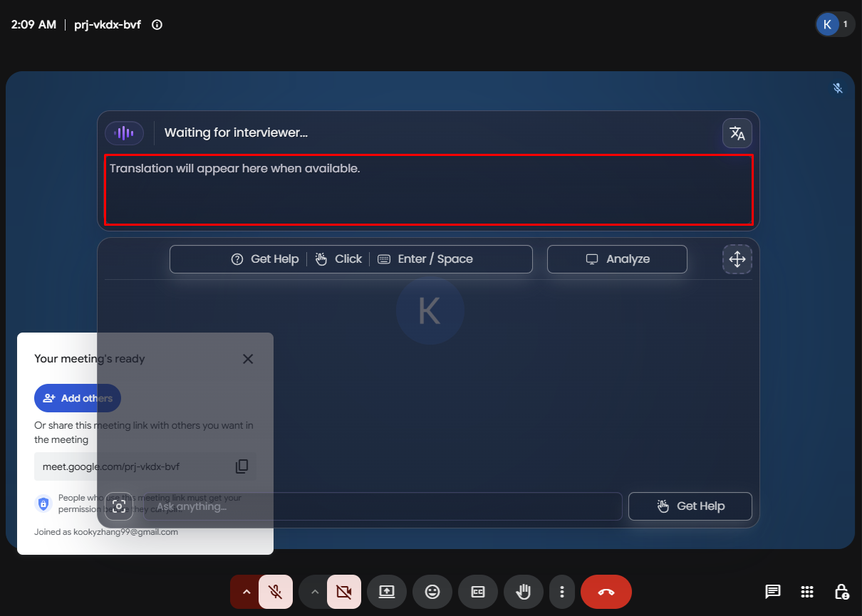Click the Add others button

pyautogui.click(x=78, y=398)
